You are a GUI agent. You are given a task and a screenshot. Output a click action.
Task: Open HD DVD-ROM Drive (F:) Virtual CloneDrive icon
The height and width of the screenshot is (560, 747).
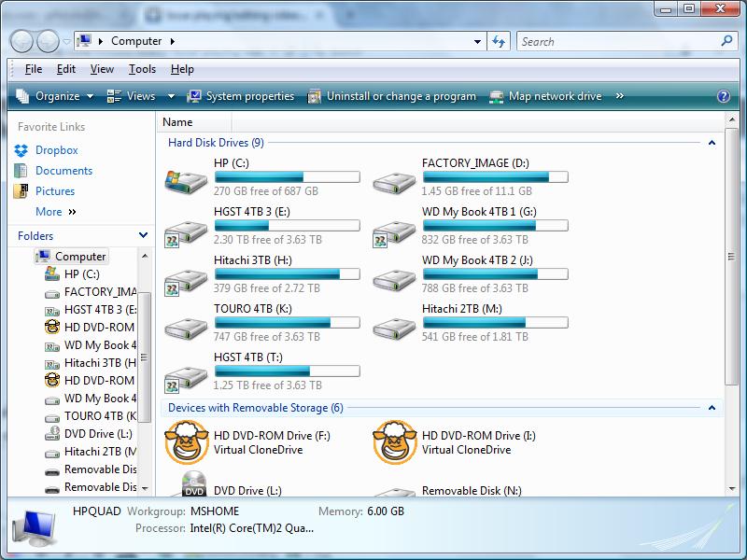[186, 442]
